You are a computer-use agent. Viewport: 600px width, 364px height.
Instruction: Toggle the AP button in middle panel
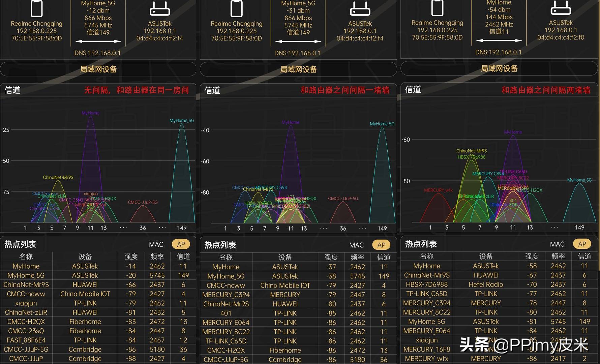(x=381, y=245)
